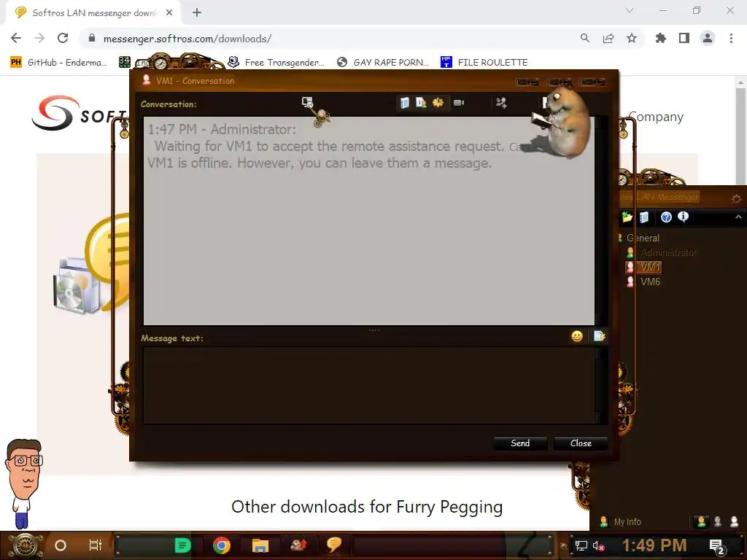Click the network icon in system tray

[x=581, y=545]
